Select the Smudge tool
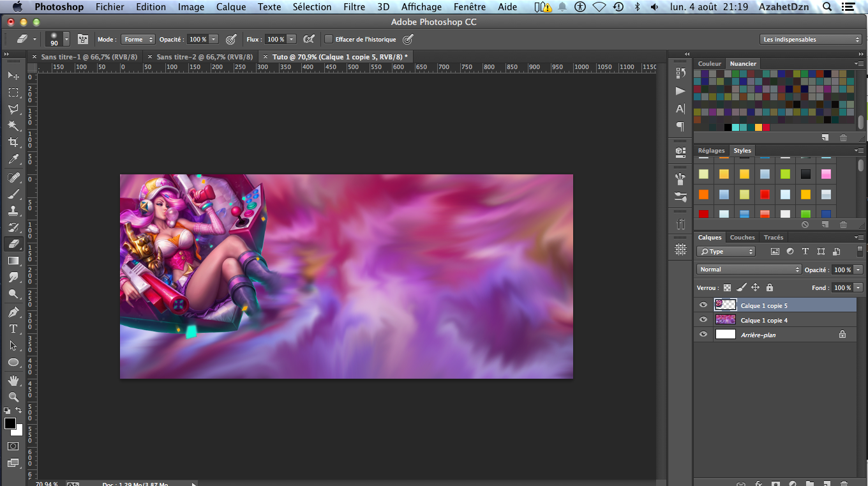 [13, 277]
